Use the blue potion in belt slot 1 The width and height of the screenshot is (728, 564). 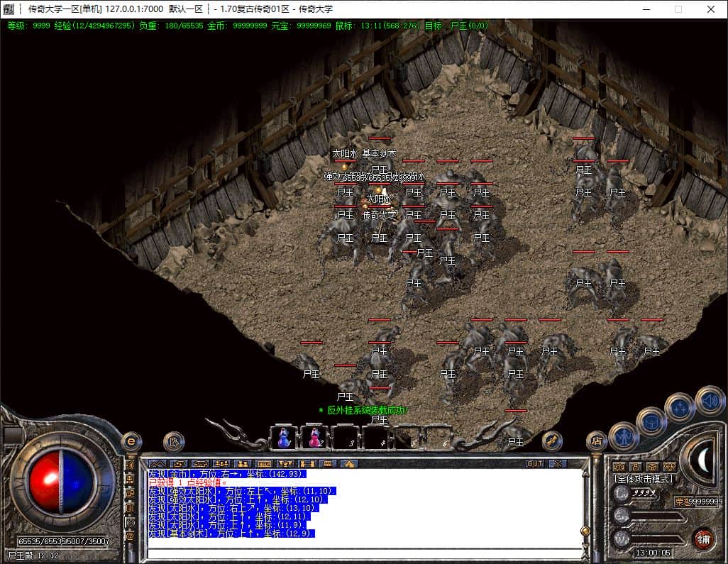coord(284,437)
